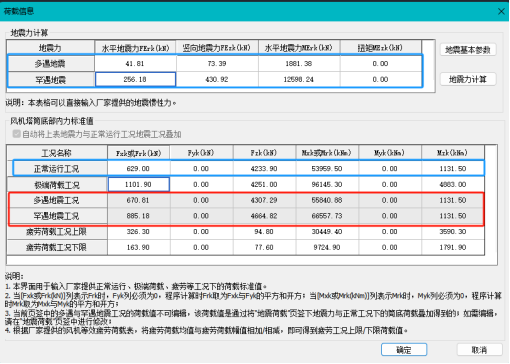Edit 疲劳荷载工况下限 Mzk cell 1791.90

coord(453,247)
